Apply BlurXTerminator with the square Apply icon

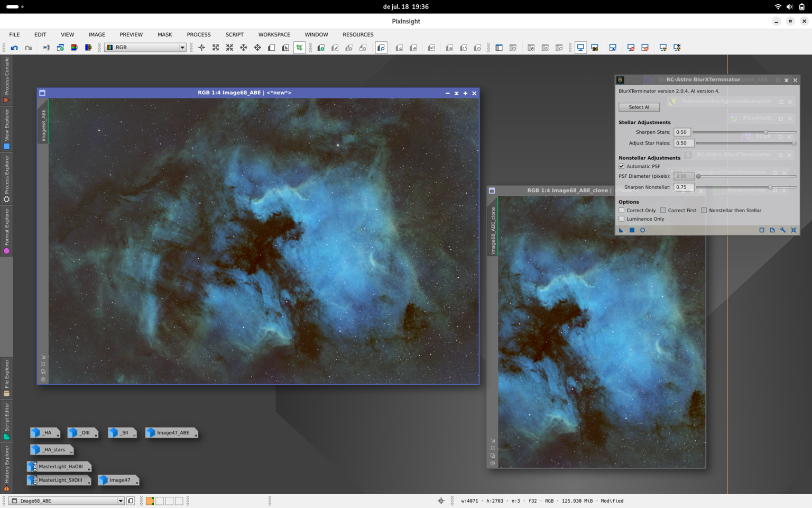coord(632,230)
